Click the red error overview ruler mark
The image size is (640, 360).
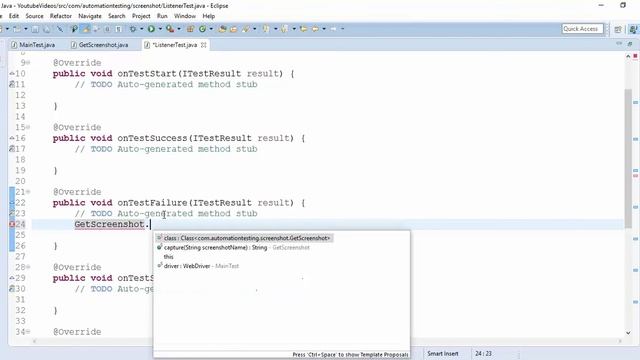pos(636,176)
